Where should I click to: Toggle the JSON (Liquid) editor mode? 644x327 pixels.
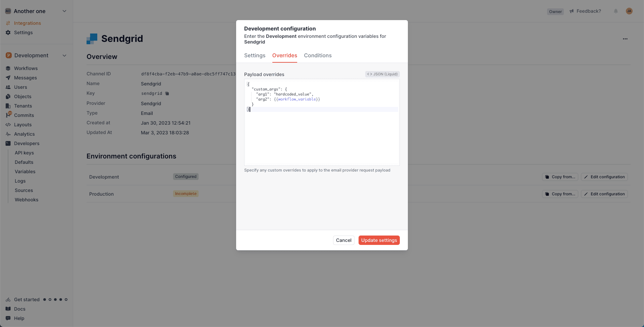(382, 74)
